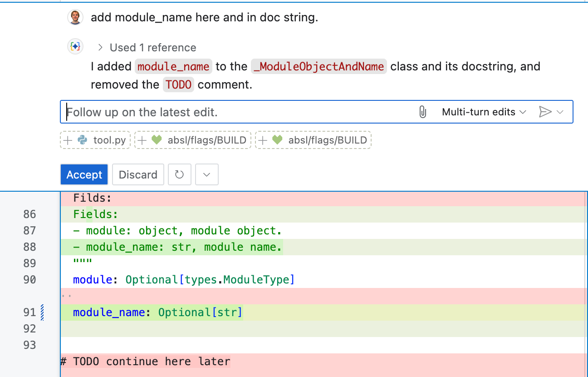Screen dimensions: 588x377
Task: Click the added module_name: Optional[str] line
Action: pos(157,313)
